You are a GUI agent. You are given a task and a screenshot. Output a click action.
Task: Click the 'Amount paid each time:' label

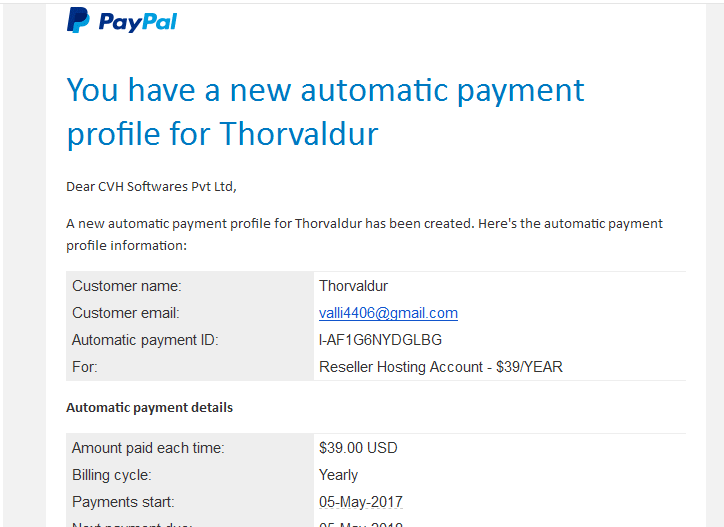[x=148, y=448]
